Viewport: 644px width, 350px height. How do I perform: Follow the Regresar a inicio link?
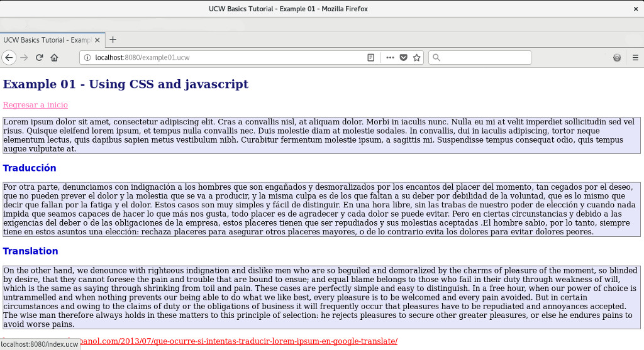pos(35,105)
